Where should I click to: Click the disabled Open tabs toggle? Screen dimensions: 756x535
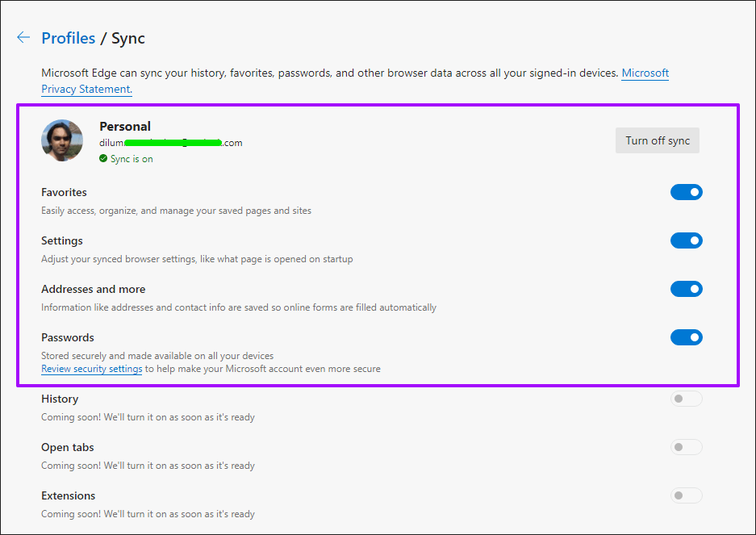[x=686, y=447]
